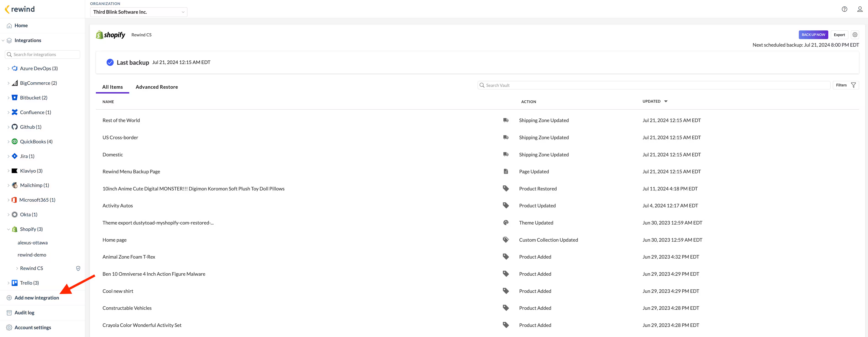Click the Azure DevOps icon
868x337 pixels.
point(14,69)
